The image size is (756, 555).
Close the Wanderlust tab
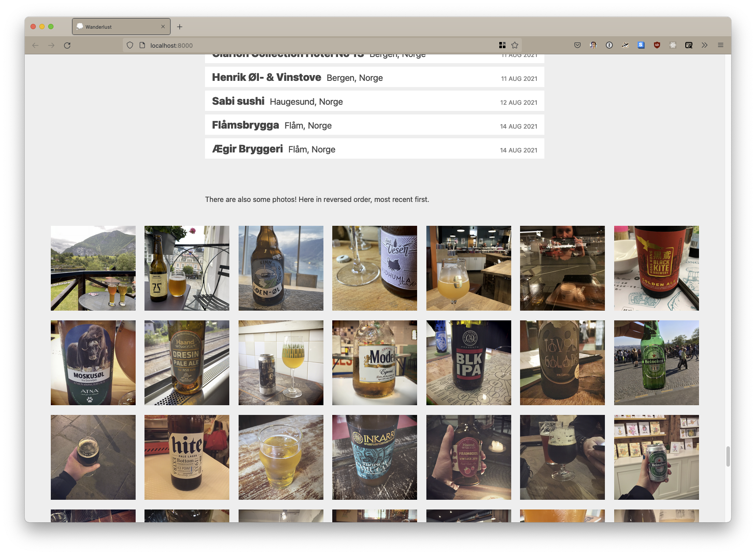point(163,27)
